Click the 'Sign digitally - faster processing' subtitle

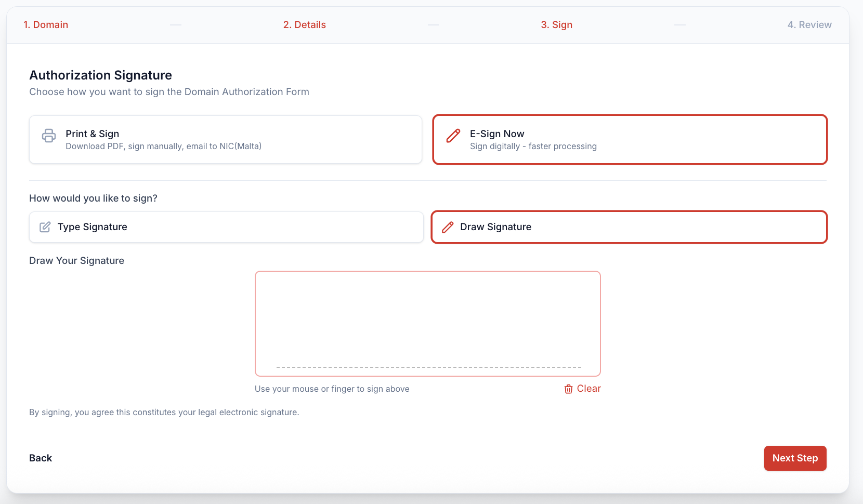tap(533, 147)
